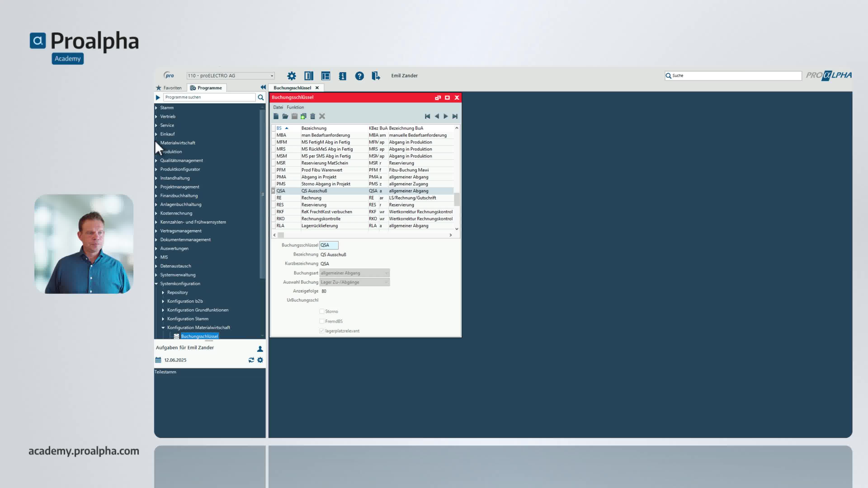Open the company selector 110 - proELECTRO AG
This screenshot has width=868, height=488.
click(231, 76)
